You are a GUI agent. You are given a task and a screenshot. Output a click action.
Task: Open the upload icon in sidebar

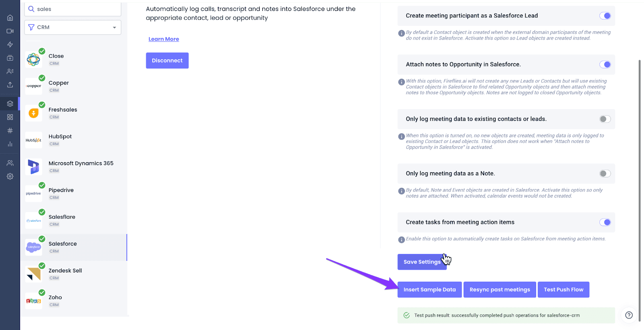10,85
